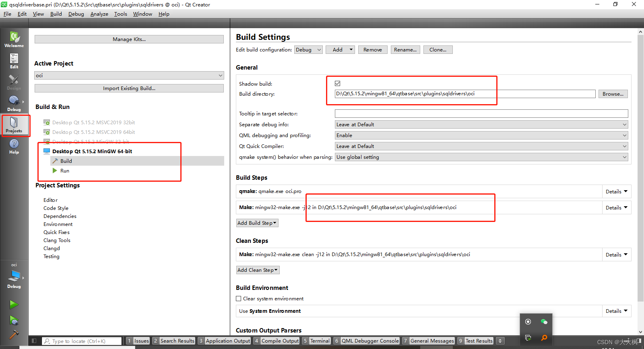Image resolution: width=644 pixels, height=349 pixels.
Task: Open the Add configuration dropdown
Action: pyautogui.click(x=341, y=50)
